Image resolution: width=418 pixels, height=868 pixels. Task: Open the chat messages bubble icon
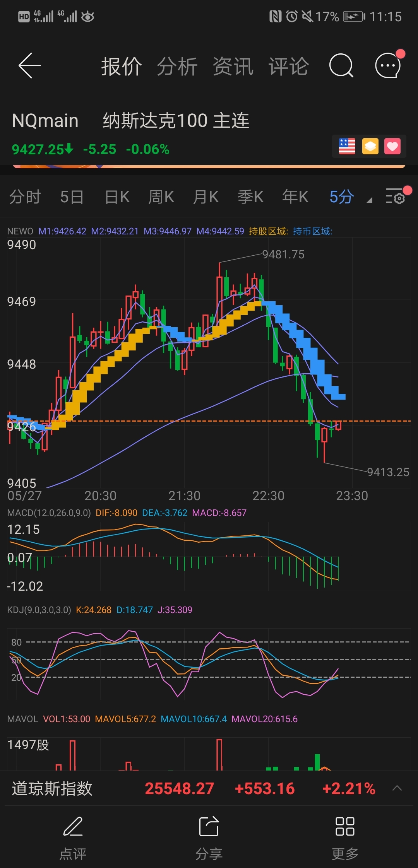point(388,66)
